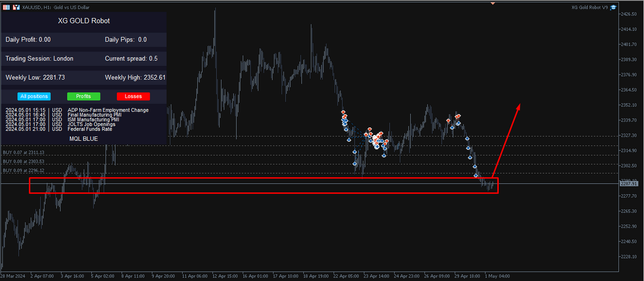The width and height of the screenshot is (644, 281).
Task: Select the ADP Non-Farm Employment Change event
Action: pos(77,110)
